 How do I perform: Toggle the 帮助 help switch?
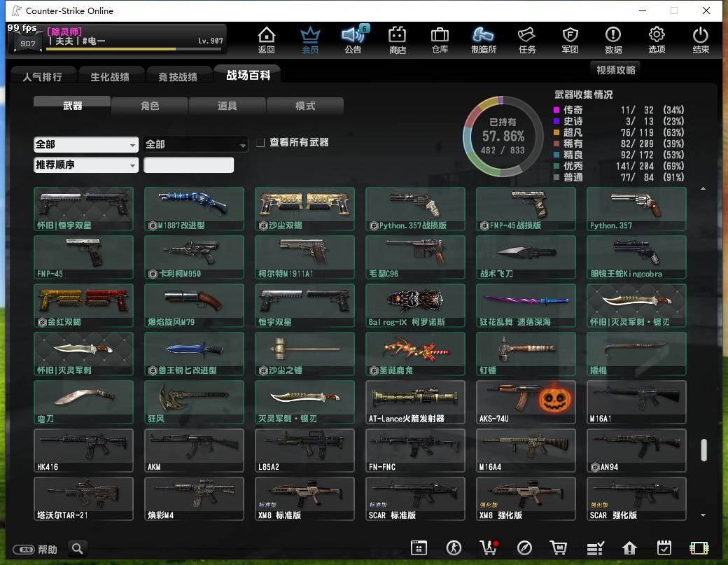24,550
